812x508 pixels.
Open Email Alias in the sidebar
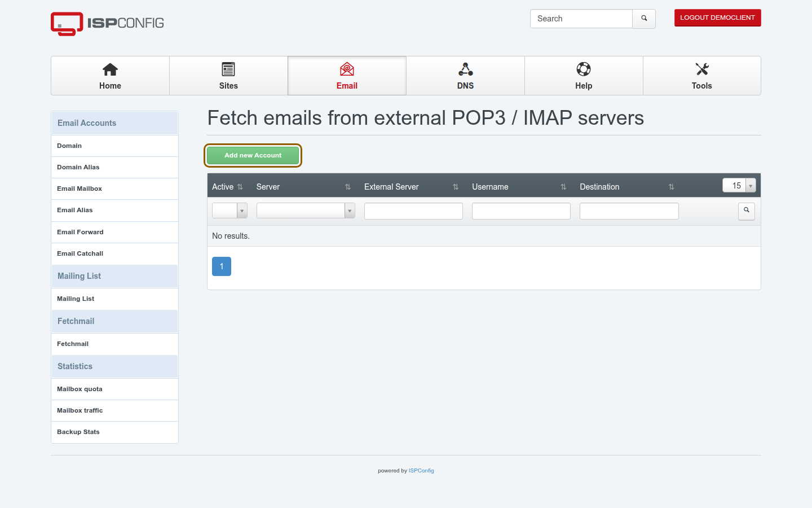pyautogui.click(x=114, y=211)
